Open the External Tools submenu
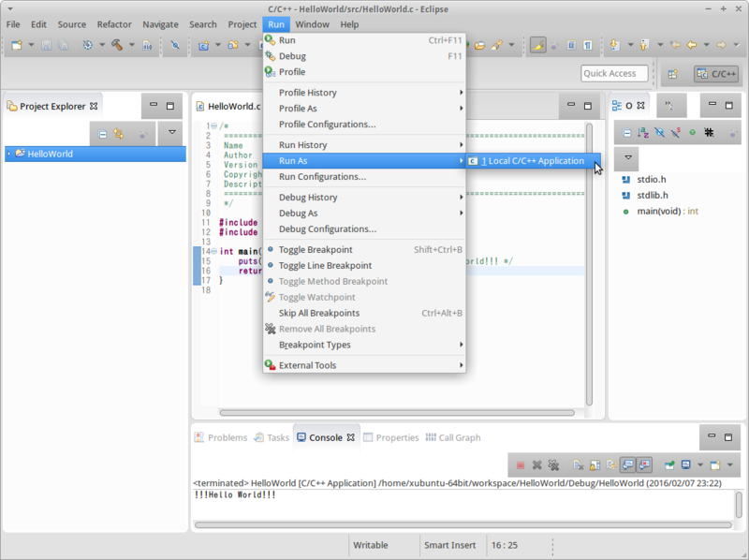Viewport: 749px width, 560px height. pyautogui.click(x=364, y=365)
